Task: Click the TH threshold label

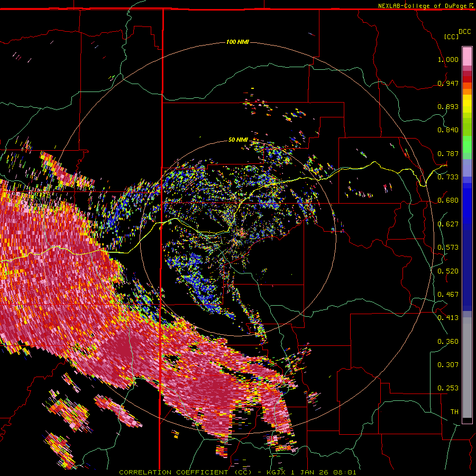Action: tap(454, 412)
